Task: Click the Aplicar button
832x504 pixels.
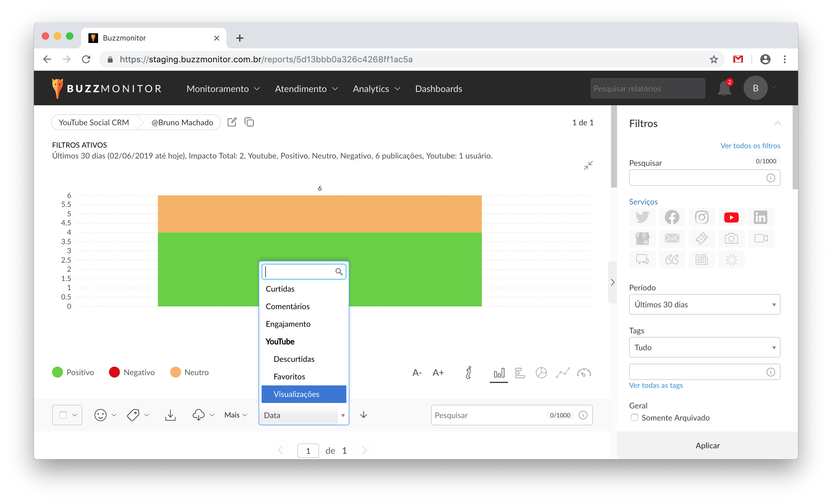Action: pos(707,445)
